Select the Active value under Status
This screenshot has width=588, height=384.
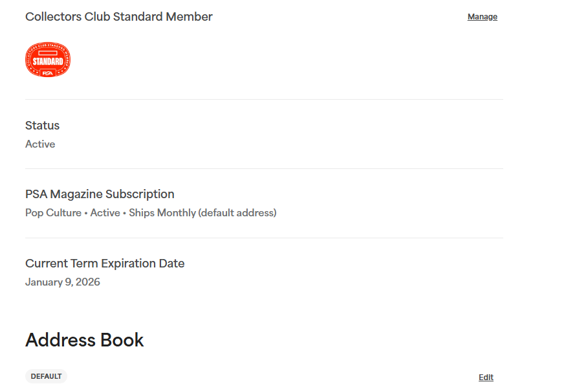point(40,144)
